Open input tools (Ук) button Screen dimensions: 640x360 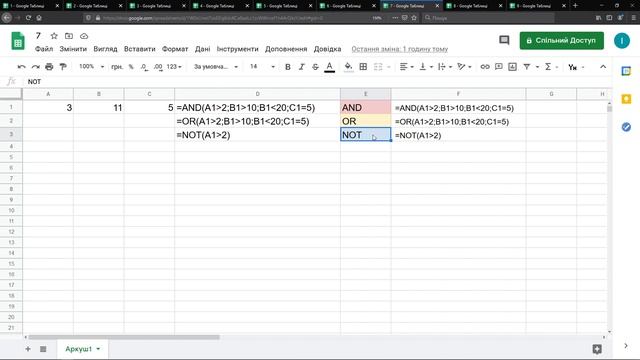pyautogui.click(x=573, y=67)
